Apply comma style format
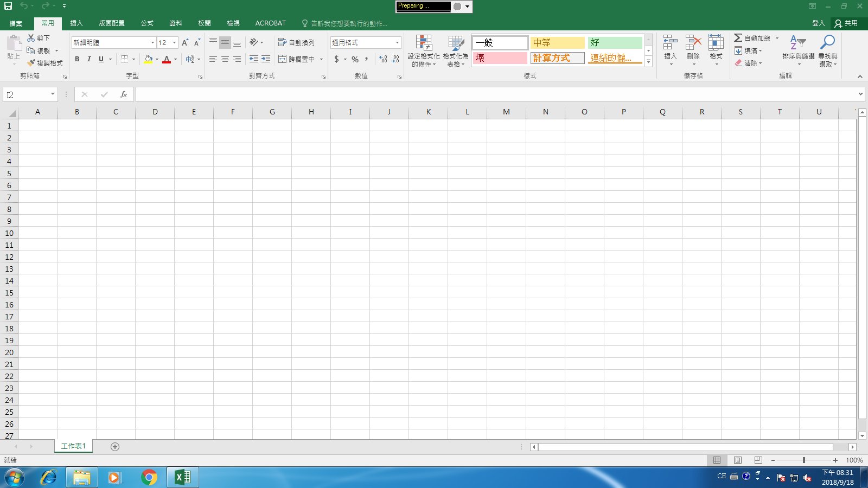The width and height of the screenshot is (868, 488). click(x=367, y=59)
